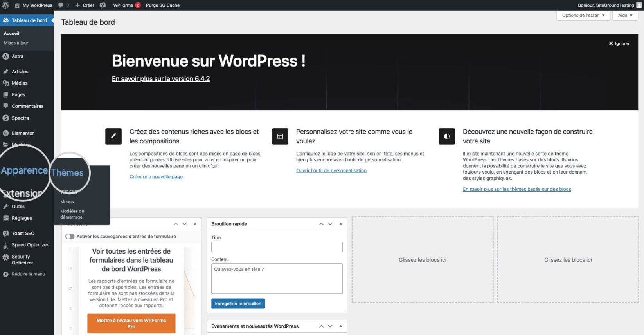Click the Pages sidebar icon
This screenshot has height=335, width=644.
click(5, 95)
